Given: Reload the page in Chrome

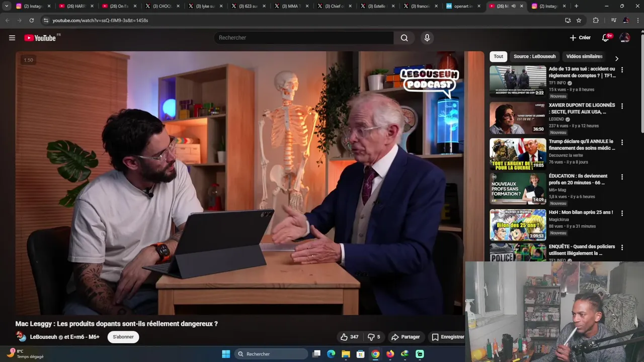Looking at the screenshot, I should point(31,20).
